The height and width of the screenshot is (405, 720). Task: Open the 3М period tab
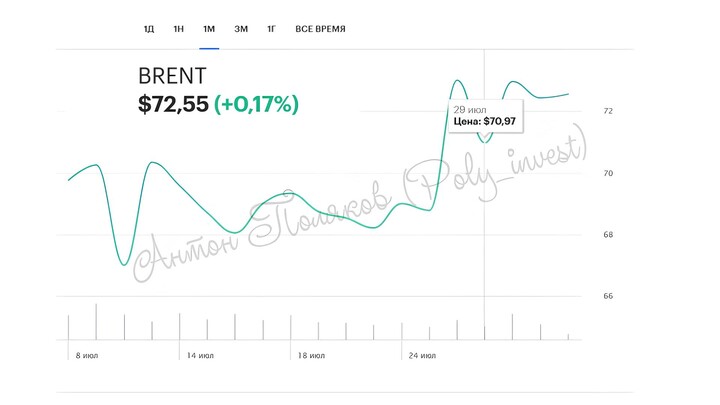pyautogui.click(x=241, y=29)
